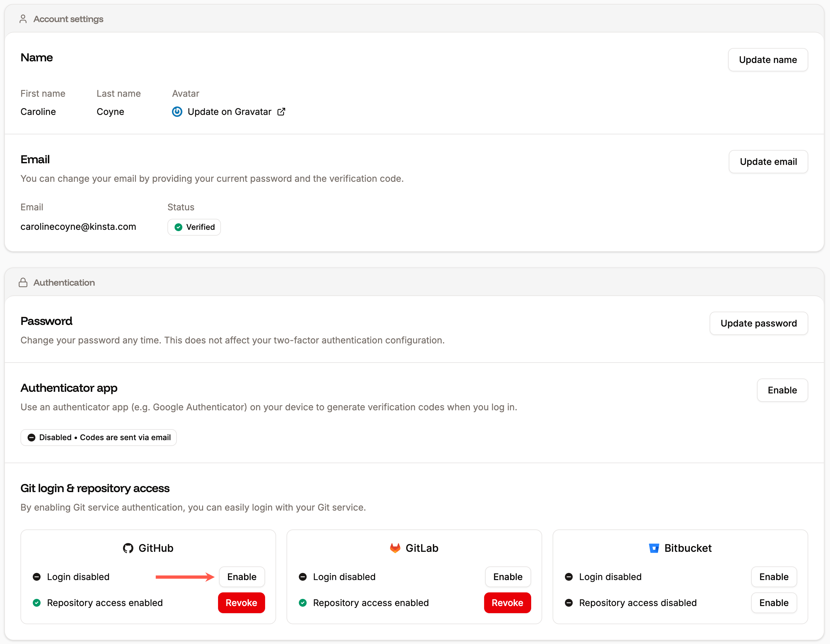
Task: Click the green check icon on the Verified badge
Action: (178, 227)
